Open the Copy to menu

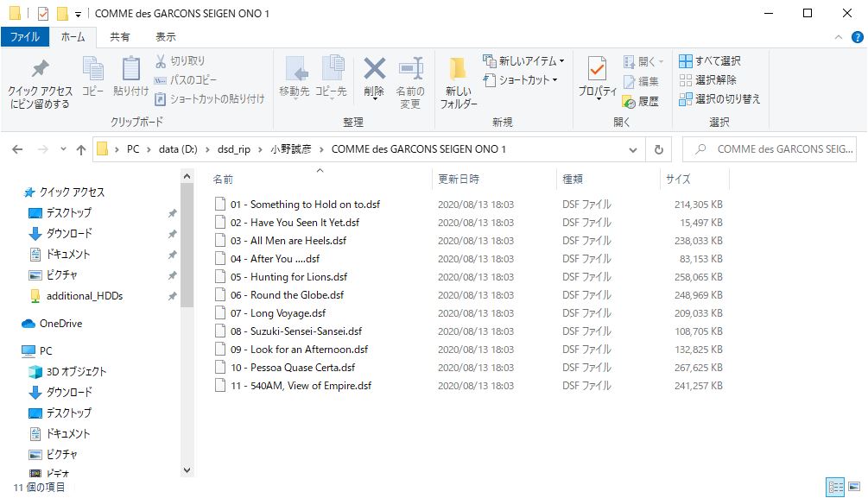coord(332,78)
